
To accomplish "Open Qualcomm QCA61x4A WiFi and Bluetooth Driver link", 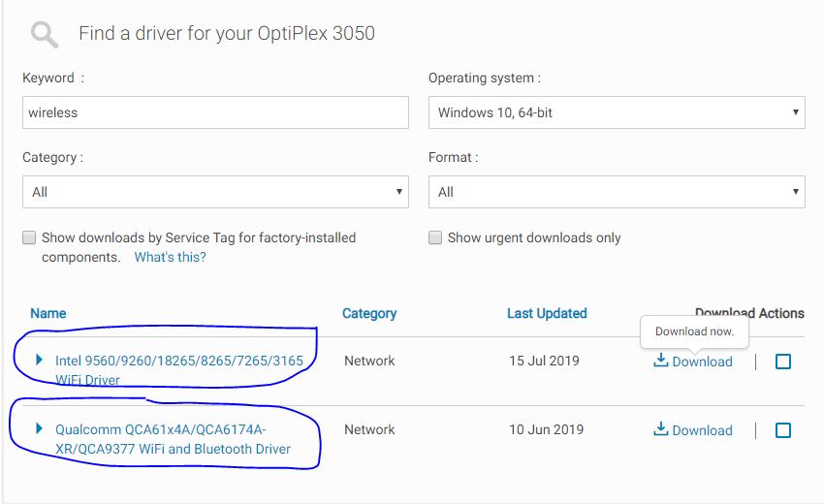I will 173,439.
